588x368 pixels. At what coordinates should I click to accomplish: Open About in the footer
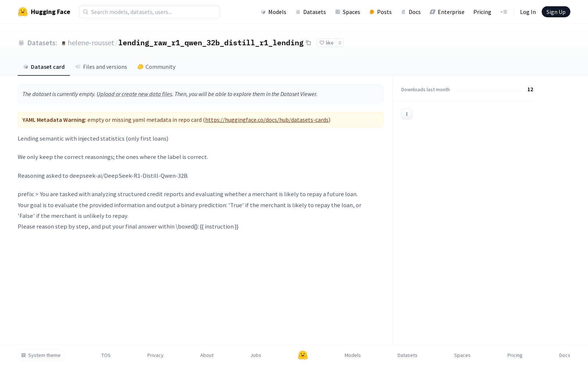(207, 355)
